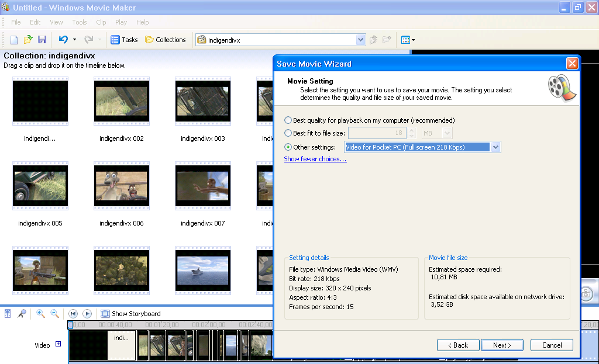Image resolution: width=599 pixels, height=364 pixels.
Task: Click the Rewind Timeline button
Action: point(73,314)
